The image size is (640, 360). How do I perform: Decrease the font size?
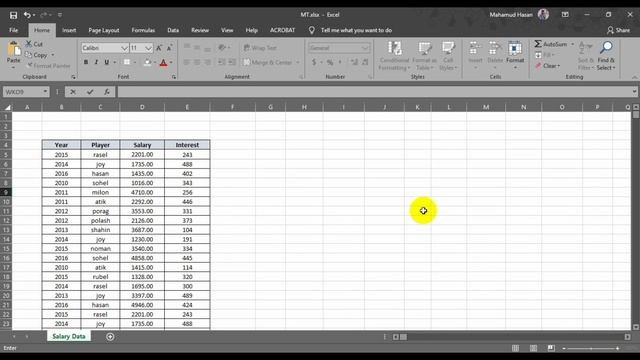[x=170, y=48]
